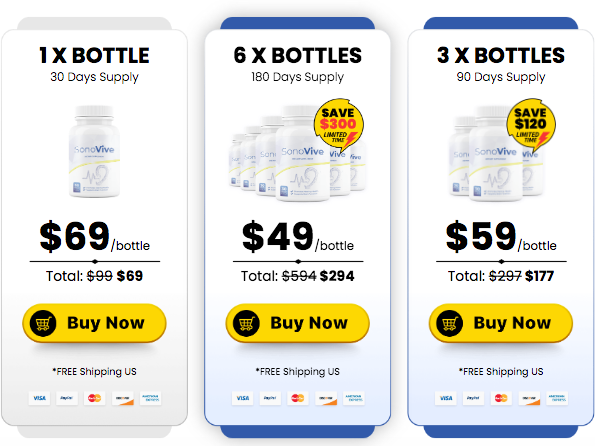Image resolution: width=595 pixels, height=446 pixels.
Task: Click Buy Now for the 6 X Bottles package
Action: (298, 323)
